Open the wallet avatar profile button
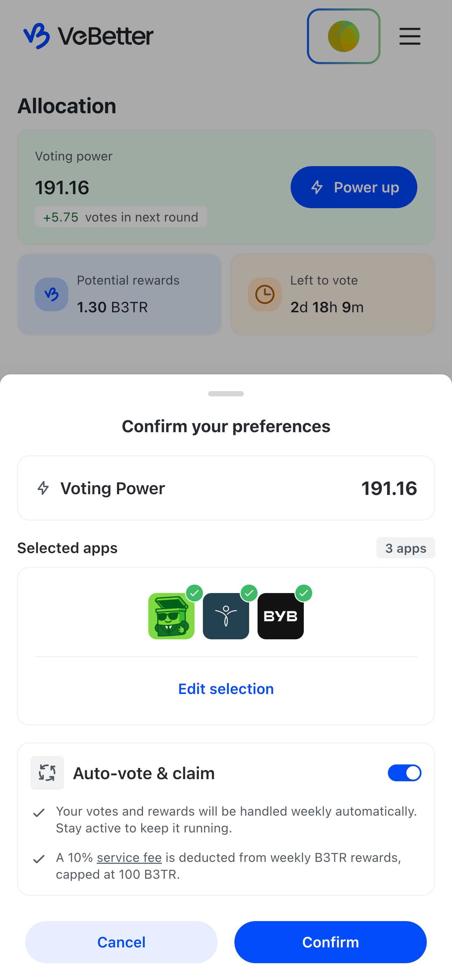 coord(343,36)
